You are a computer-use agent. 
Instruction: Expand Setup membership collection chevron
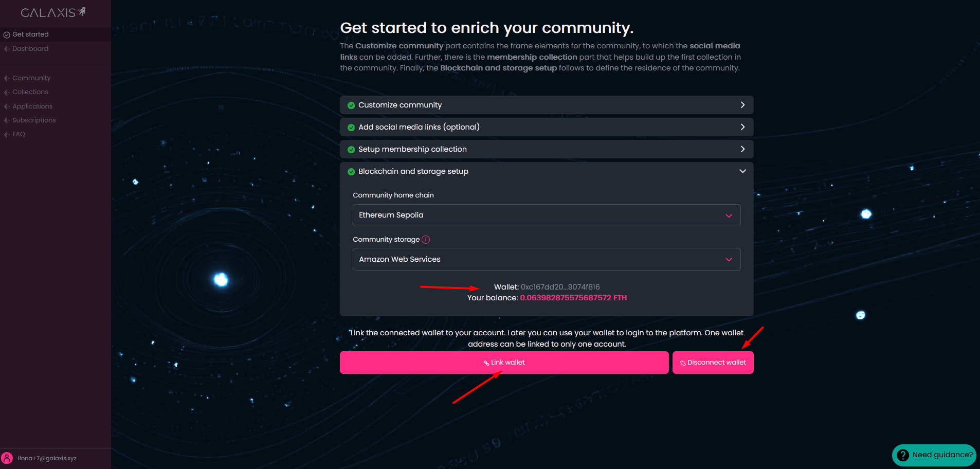742,149
